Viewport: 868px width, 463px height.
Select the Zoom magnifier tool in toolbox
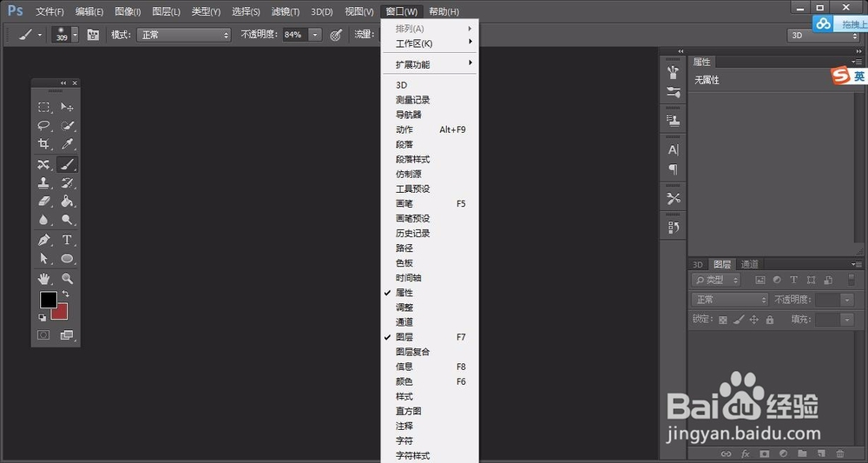tap(67, 279)
